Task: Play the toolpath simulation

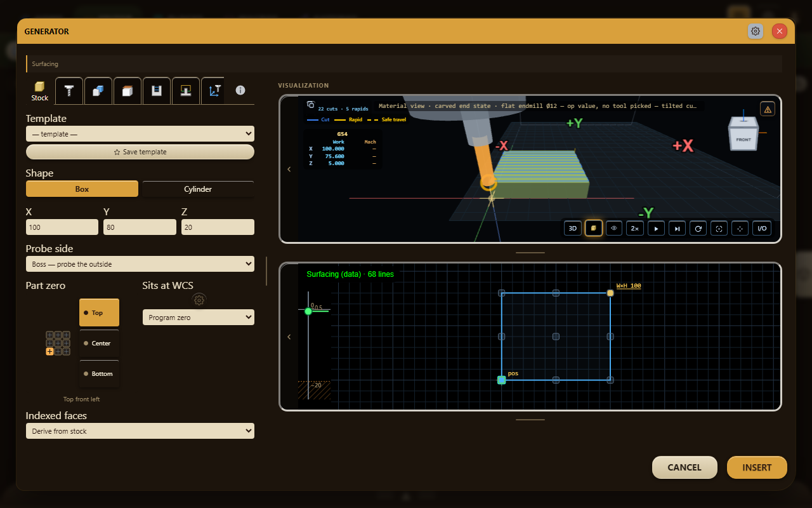Action: coord(656,228)
